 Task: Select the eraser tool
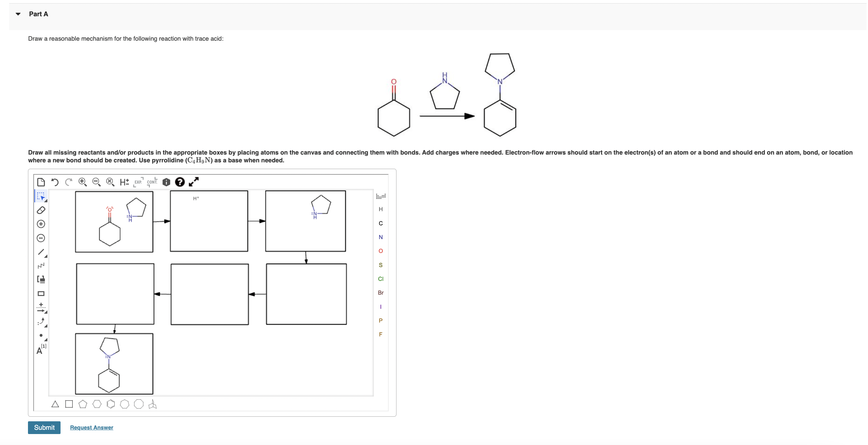(x=41, y=210)
